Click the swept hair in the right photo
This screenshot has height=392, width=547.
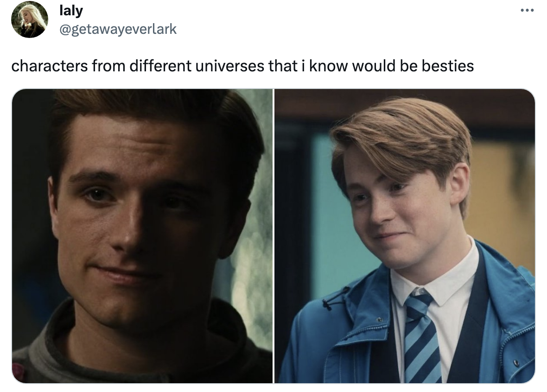[x=401, y=139]
